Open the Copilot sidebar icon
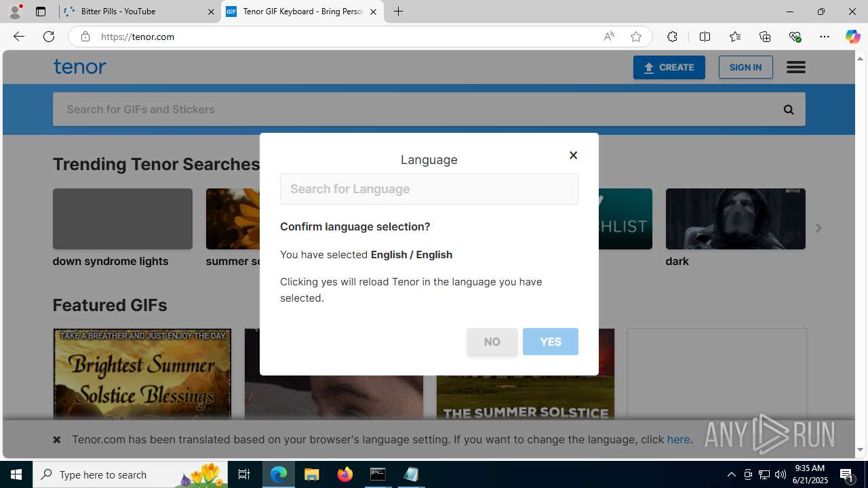The height and width of the screenshot is (488, 868). click(852, 37)
